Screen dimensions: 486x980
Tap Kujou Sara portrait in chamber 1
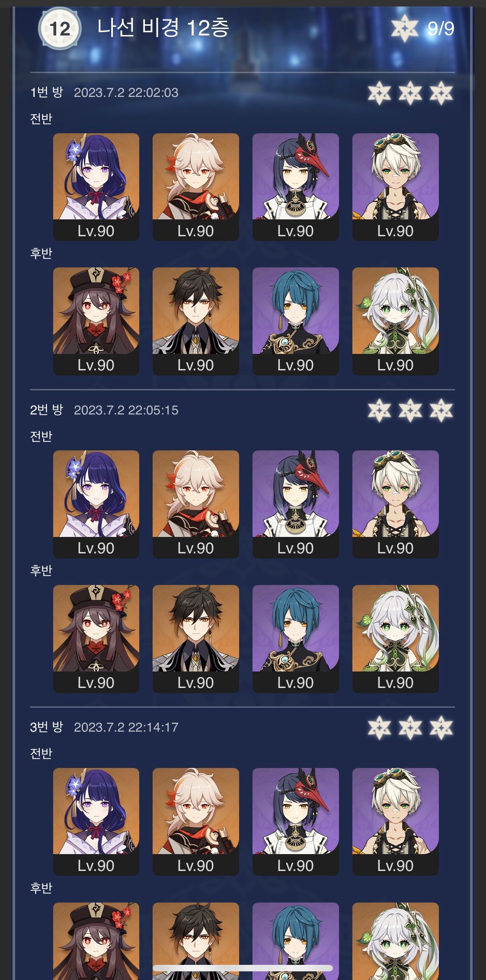point(296,187)
